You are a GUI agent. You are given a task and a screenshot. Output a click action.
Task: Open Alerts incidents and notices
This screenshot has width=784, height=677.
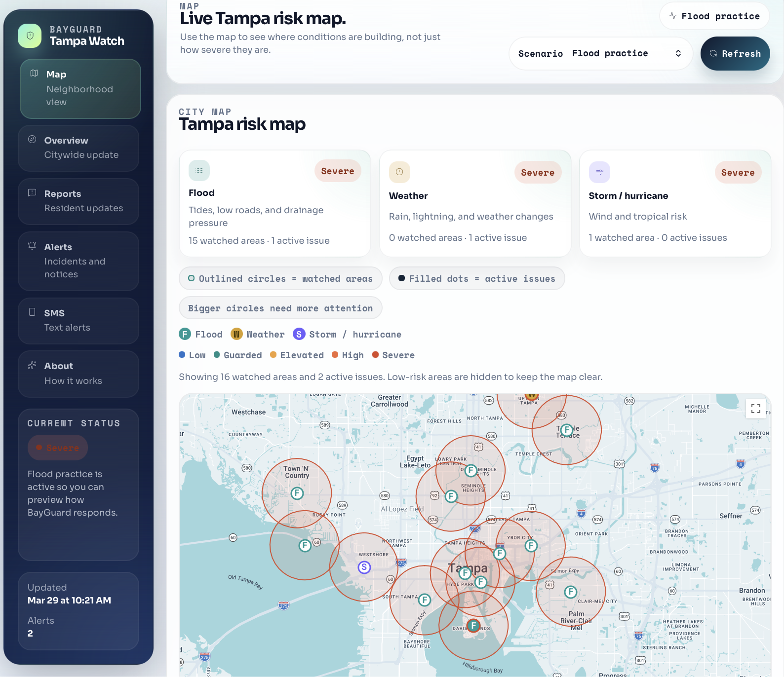coord(78,261)
